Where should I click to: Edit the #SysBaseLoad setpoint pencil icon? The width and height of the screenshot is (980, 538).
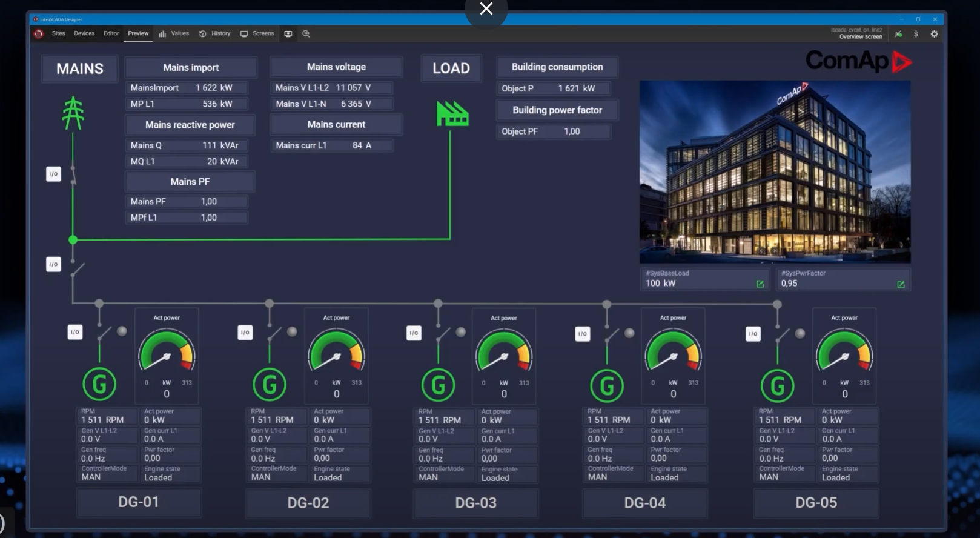pos(760,284)
